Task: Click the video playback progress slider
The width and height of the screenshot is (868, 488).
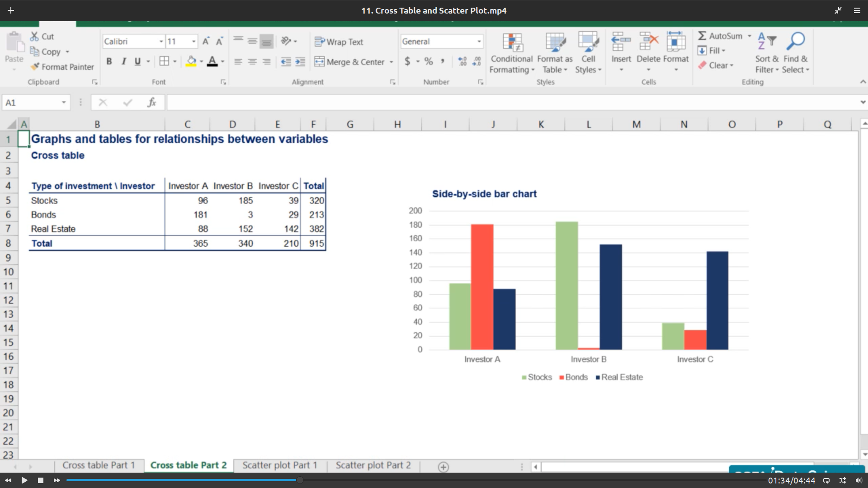Action: click(x=299, y=480)
